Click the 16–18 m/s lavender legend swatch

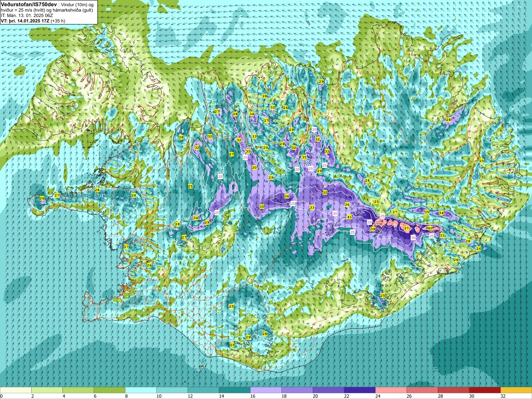(266, 390)
